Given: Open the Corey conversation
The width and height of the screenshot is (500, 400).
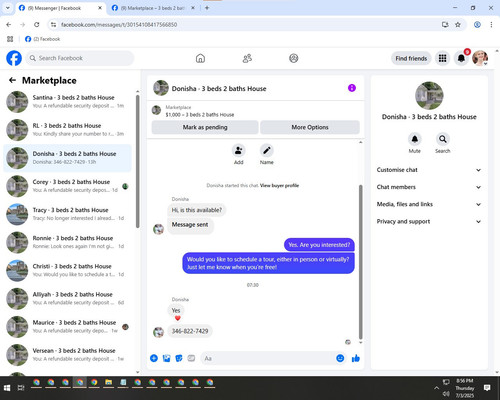Looking at the screenshot, I should click(x=67, y=186).
